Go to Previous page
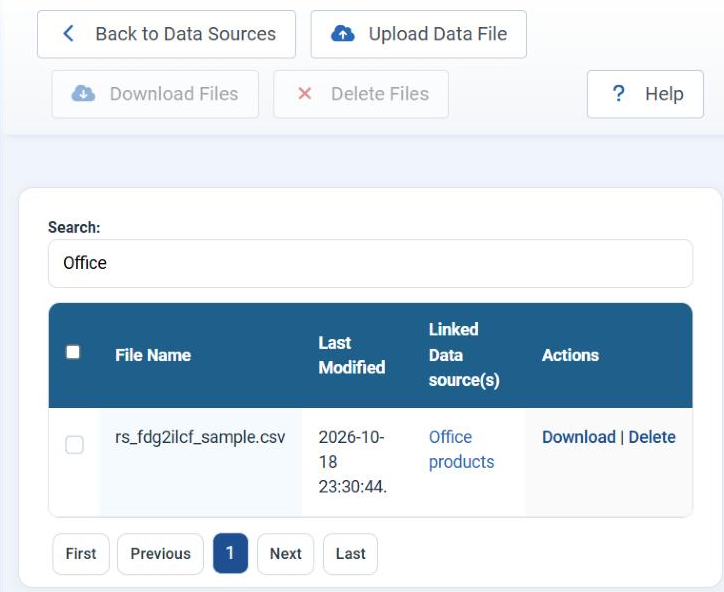This screenshot has height=592, width=724. click(160, 554)
